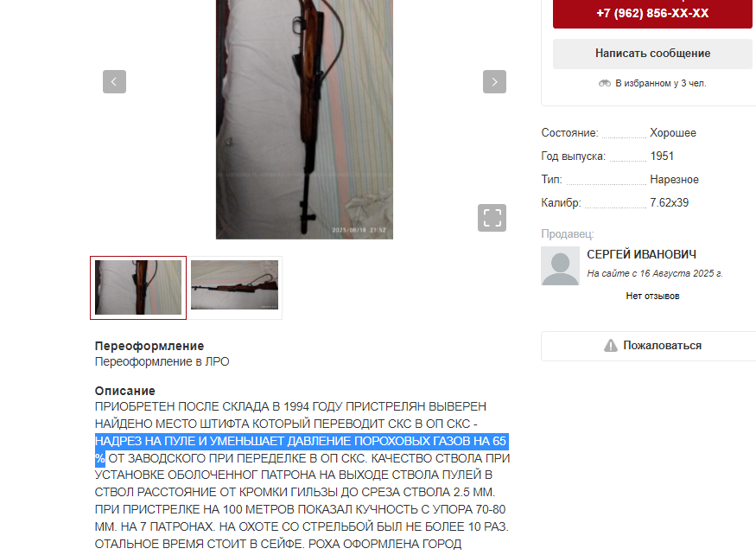Select the first vertical rifle thumbnail
Screen dimensions: 756x555
pyautogui.click(x=138, y=288)
